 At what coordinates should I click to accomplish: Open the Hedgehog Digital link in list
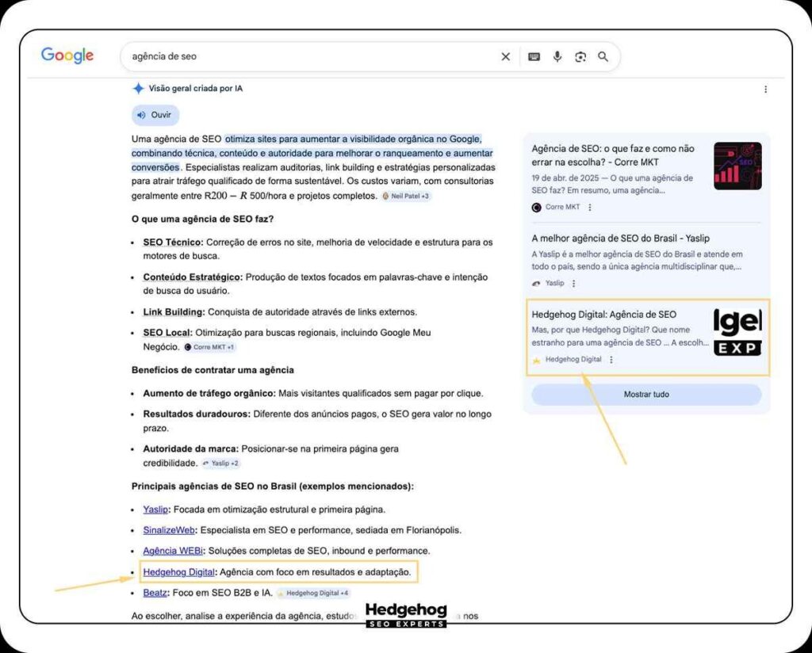coord(178,571)
